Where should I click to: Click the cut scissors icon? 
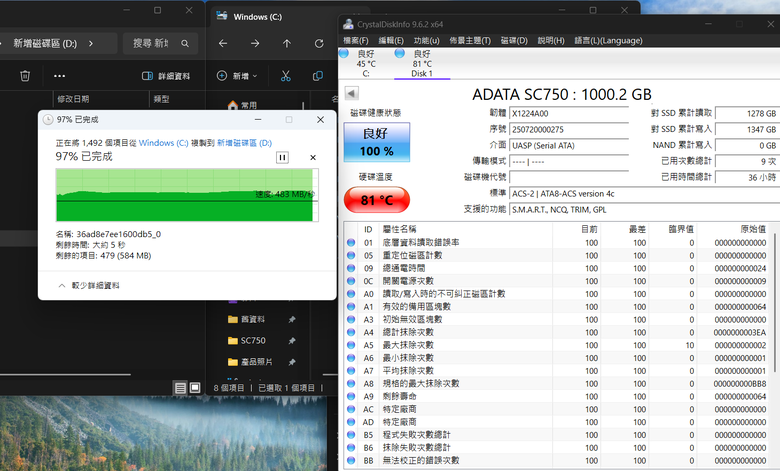pyautogui.click(x=286, y=76)
